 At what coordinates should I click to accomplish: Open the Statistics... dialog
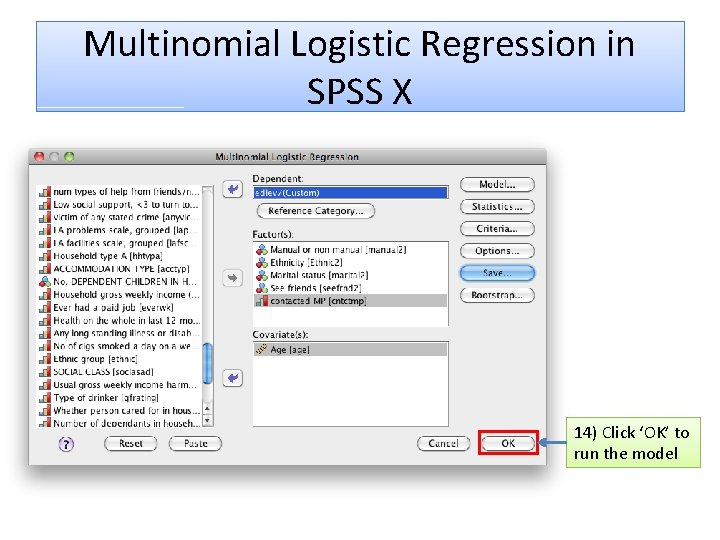497,207
